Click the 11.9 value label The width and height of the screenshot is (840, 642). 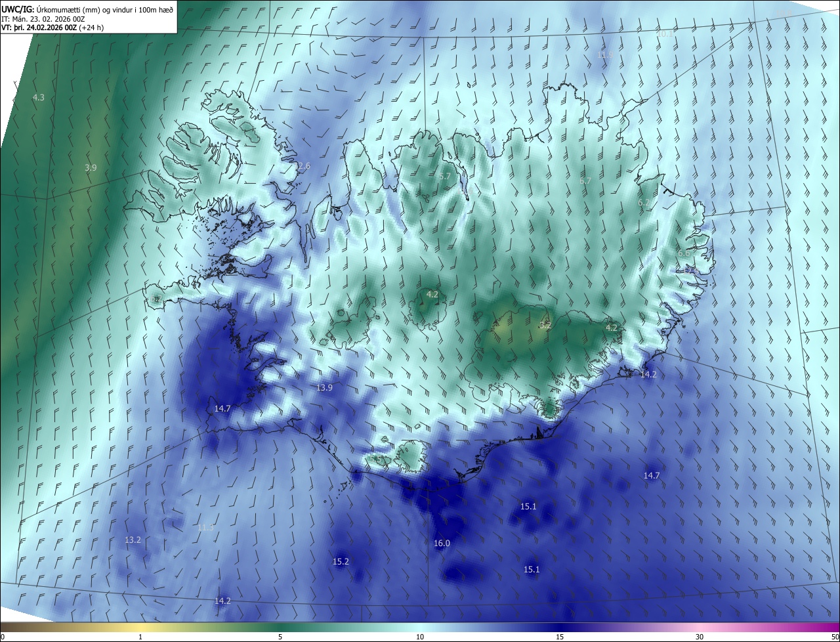(x=605, y=55)
